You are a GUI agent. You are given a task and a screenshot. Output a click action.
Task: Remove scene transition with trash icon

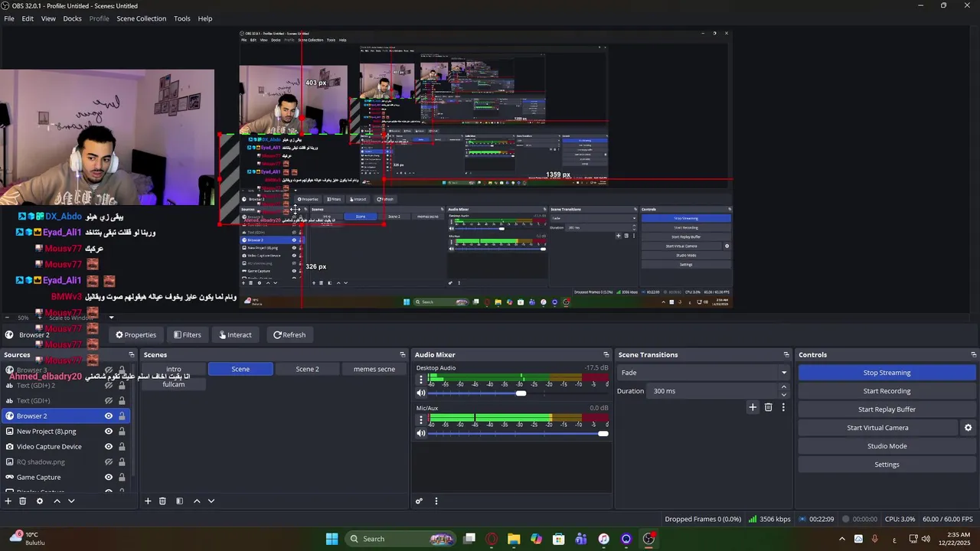[x=769, y=407]
